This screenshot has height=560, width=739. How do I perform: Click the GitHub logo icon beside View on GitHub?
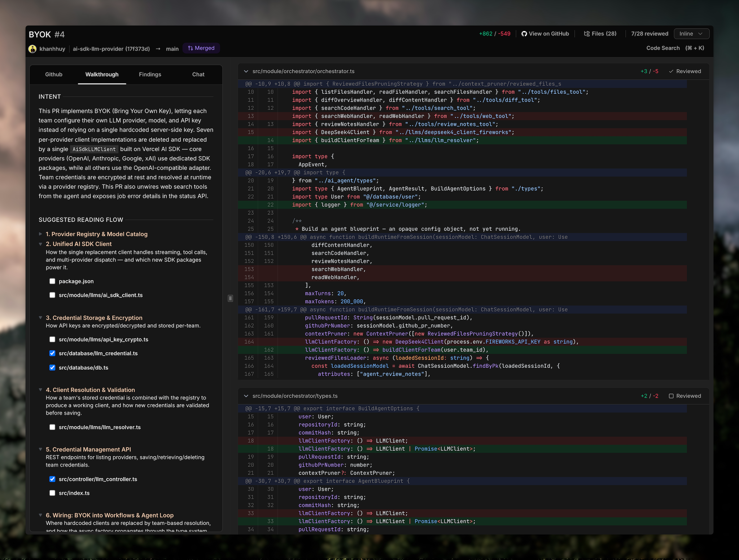click(524, 34)
